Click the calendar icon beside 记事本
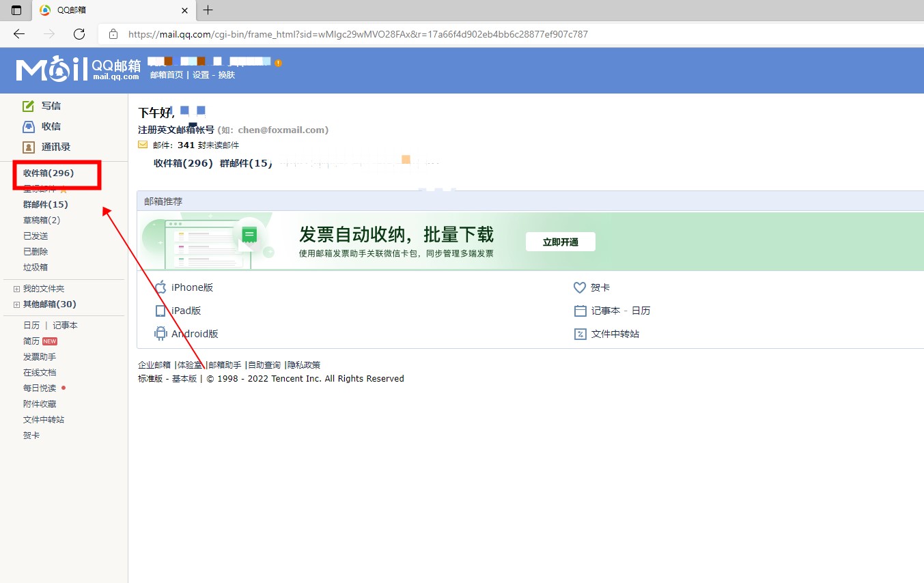The width and height of the screenshot is (924, 583). 580,311
